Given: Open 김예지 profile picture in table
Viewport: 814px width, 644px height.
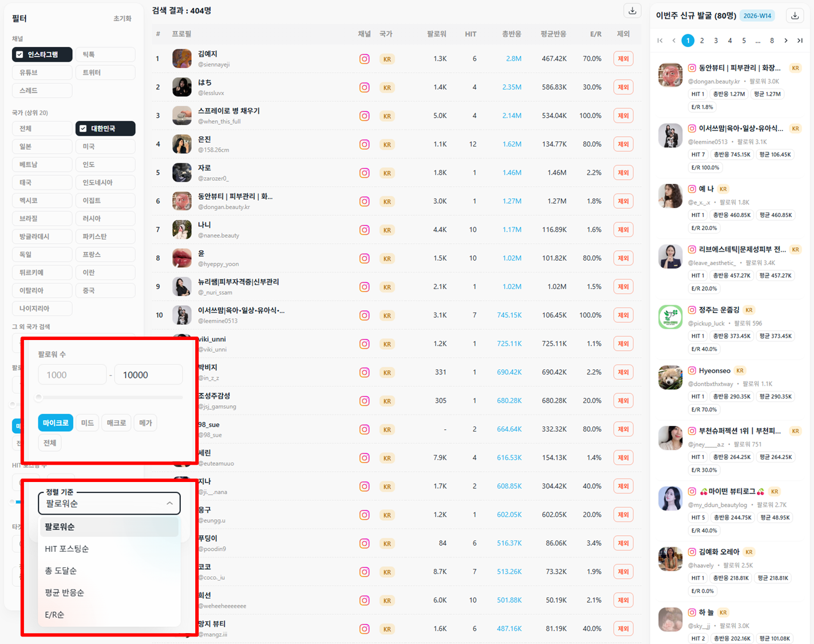Looking at the screenshot, I should coord(182,58).
